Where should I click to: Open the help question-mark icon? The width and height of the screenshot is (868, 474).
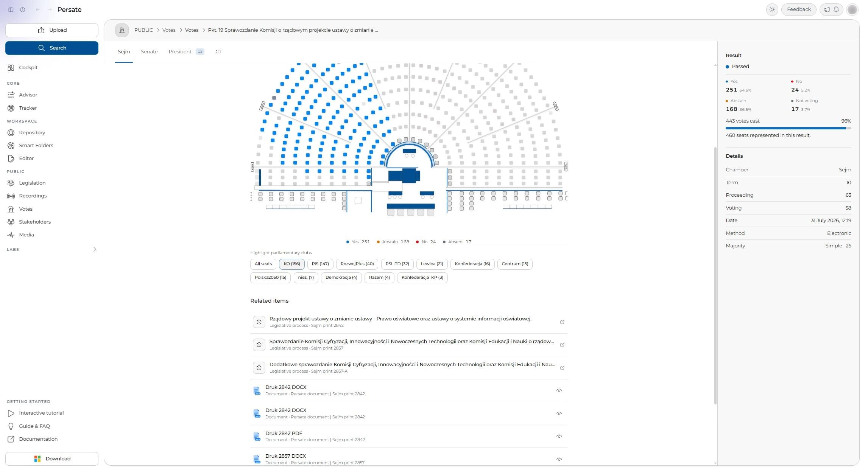(x=23, y=9)
